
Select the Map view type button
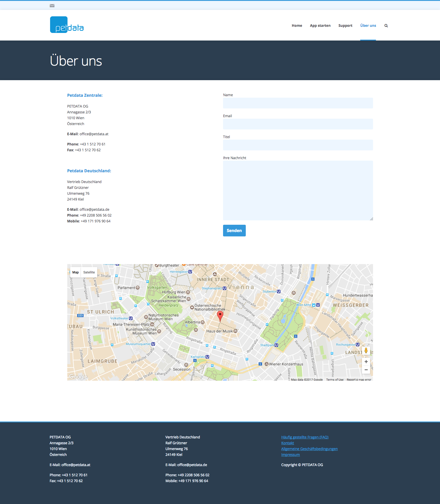pos(75,272)
